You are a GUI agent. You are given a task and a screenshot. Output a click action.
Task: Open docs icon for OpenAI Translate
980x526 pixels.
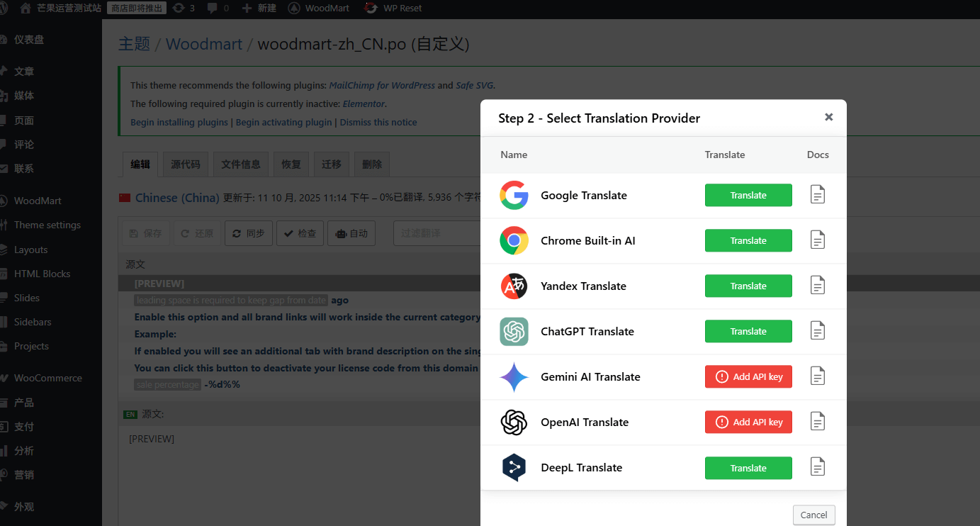point(818,422)
